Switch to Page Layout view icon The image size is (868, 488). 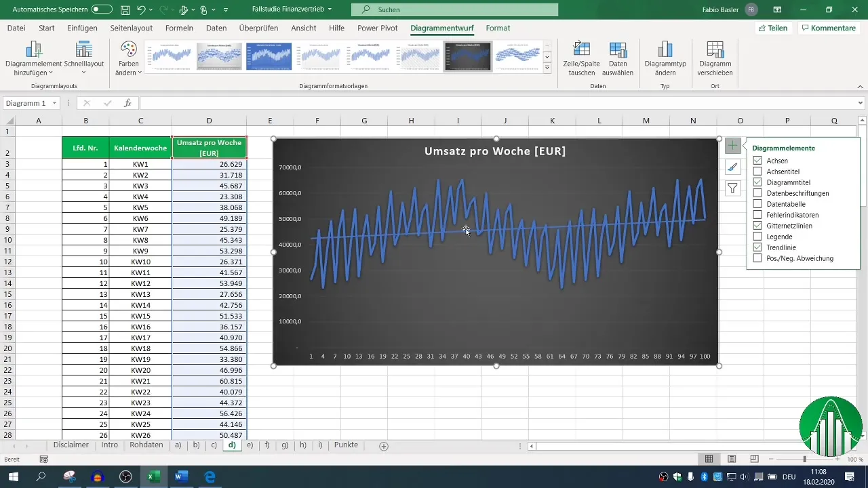(x=732, y=459)
